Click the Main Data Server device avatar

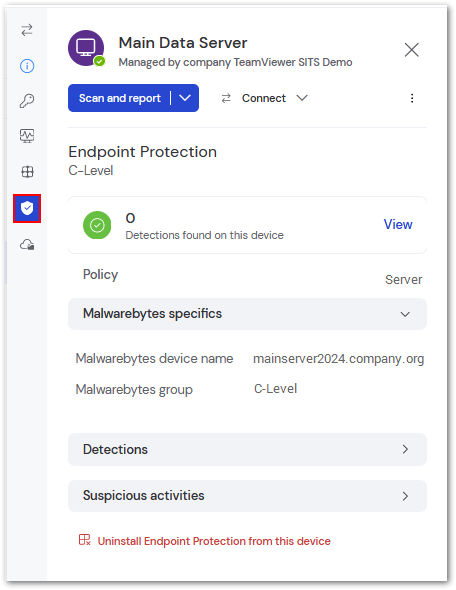click(x=86, y=48)
